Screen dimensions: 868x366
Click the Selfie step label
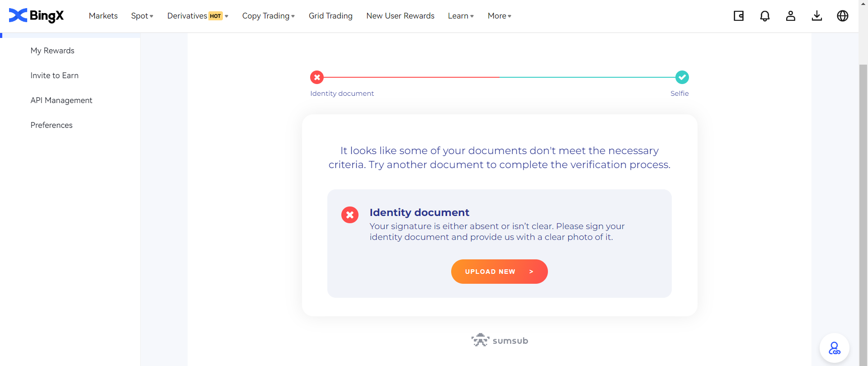pos(679,94)
